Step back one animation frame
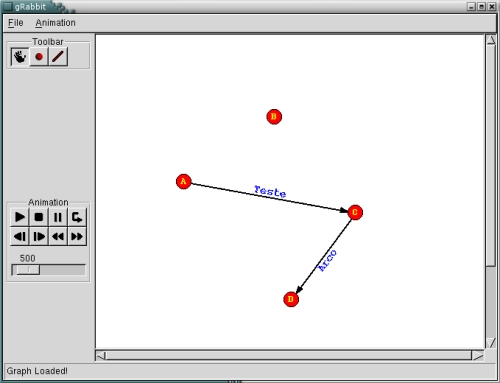This screenshot has width=500, height=383. pos(20,237)
